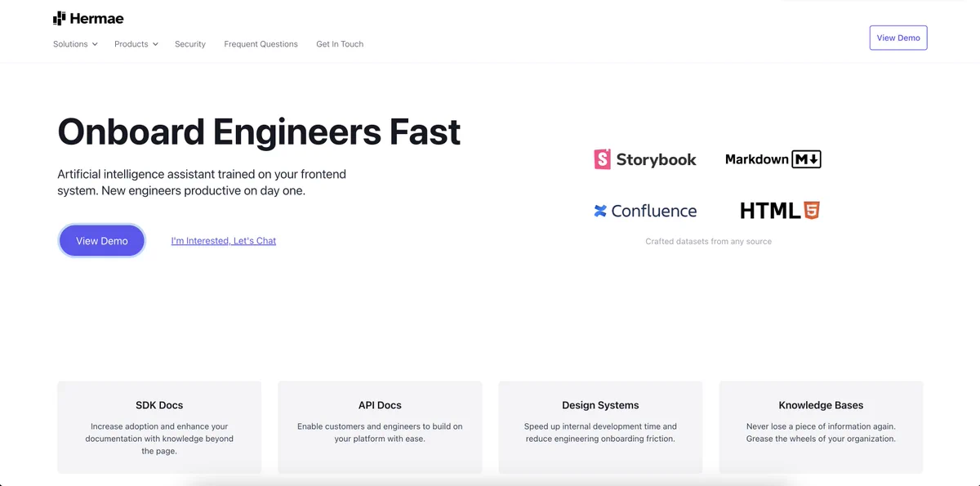Follow the I'm Interested, Let's Chat link

pyautogui.click(x=224, y=241)
